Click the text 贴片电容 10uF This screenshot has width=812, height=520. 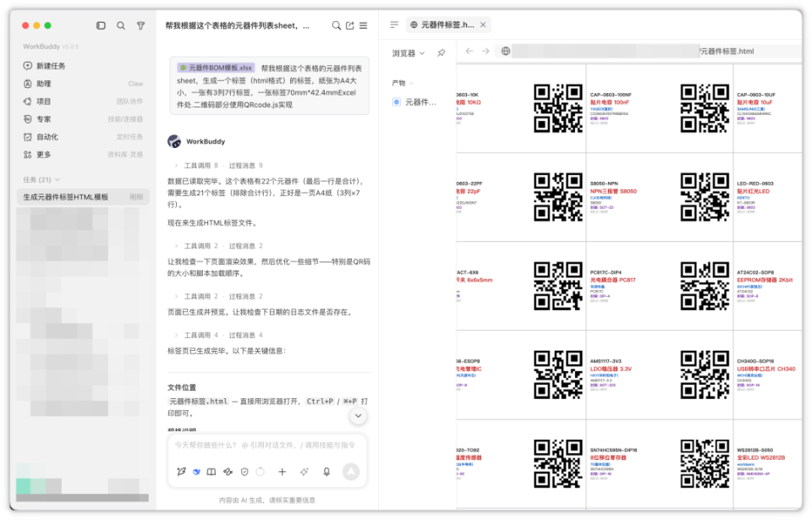(754, 102)
